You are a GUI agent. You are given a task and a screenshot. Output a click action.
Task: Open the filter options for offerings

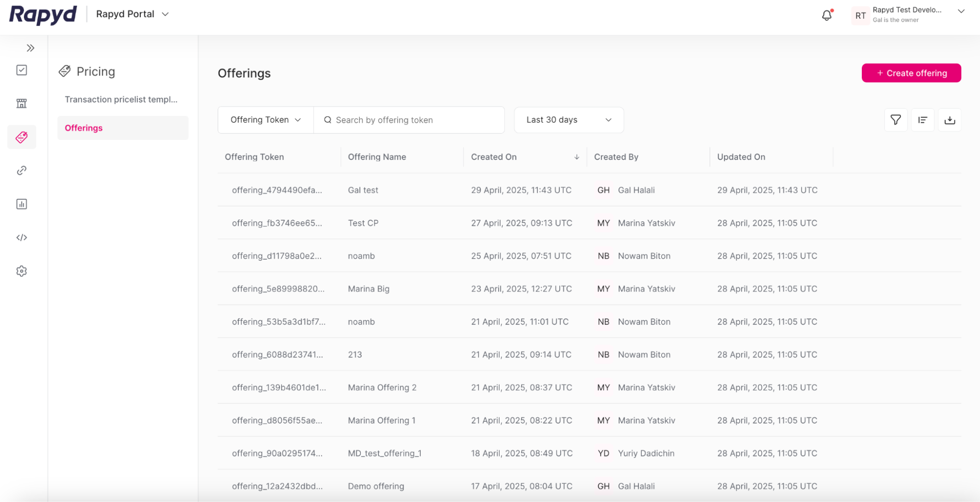point(896,120)
